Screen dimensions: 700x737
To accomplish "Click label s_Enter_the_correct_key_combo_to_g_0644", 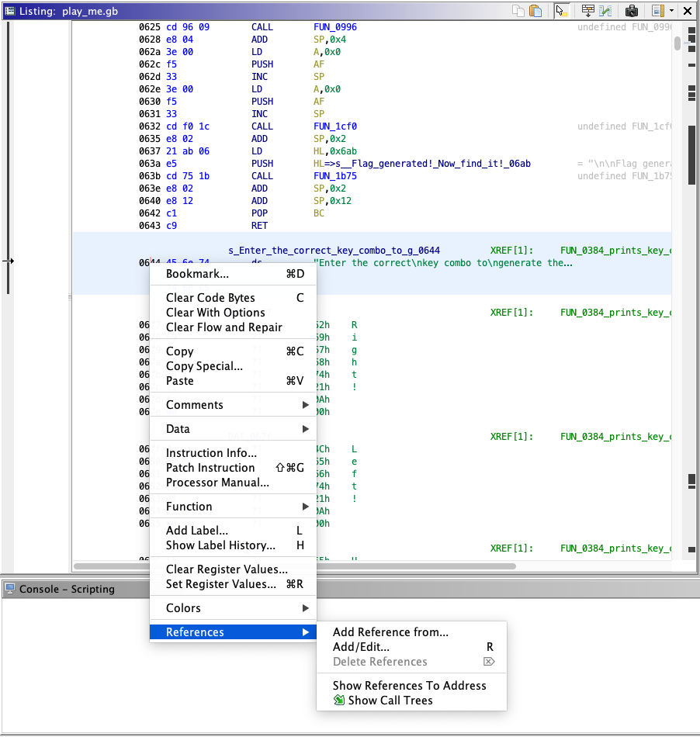I will coord(334,251).
